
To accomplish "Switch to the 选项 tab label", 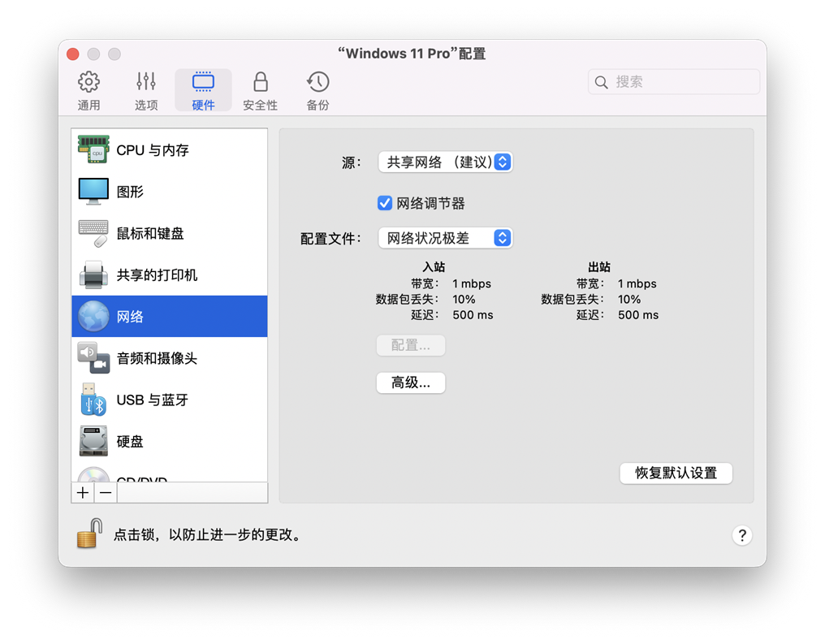I will pyautogui.click(x=145, y=106).
